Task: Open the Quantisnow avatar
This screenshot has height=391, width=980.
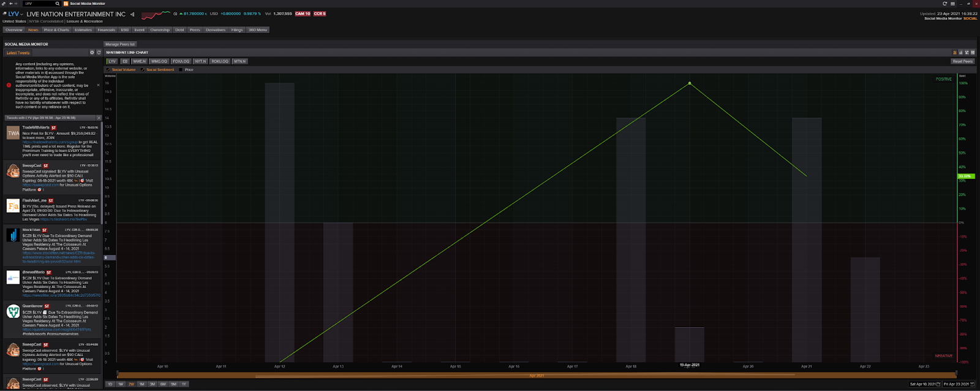Action: coord(13,312)
